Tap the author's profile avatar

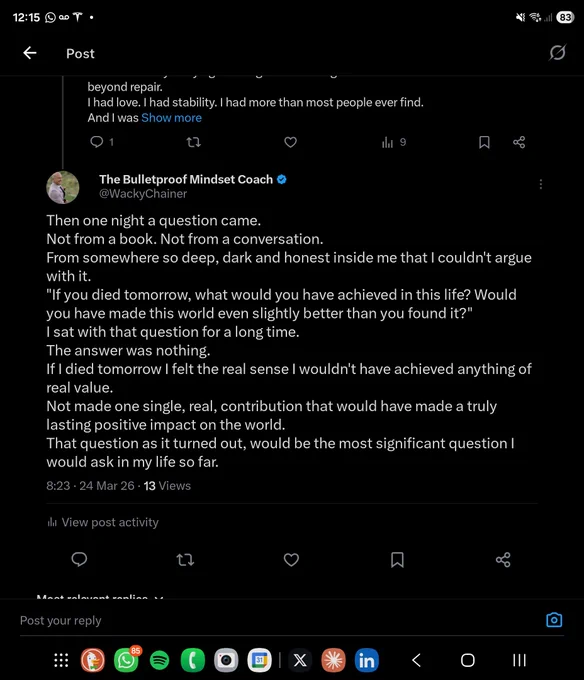[x=63, y=187]
